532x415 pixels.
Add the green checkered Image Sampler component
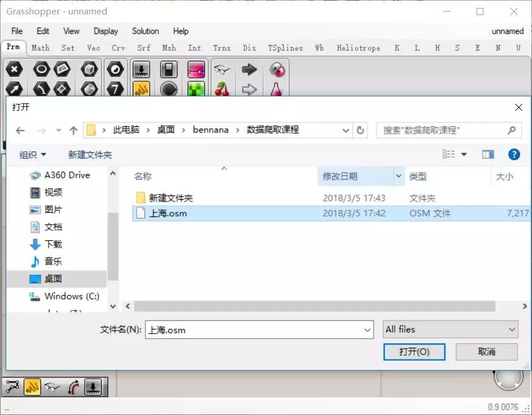[x=196, y=89]
